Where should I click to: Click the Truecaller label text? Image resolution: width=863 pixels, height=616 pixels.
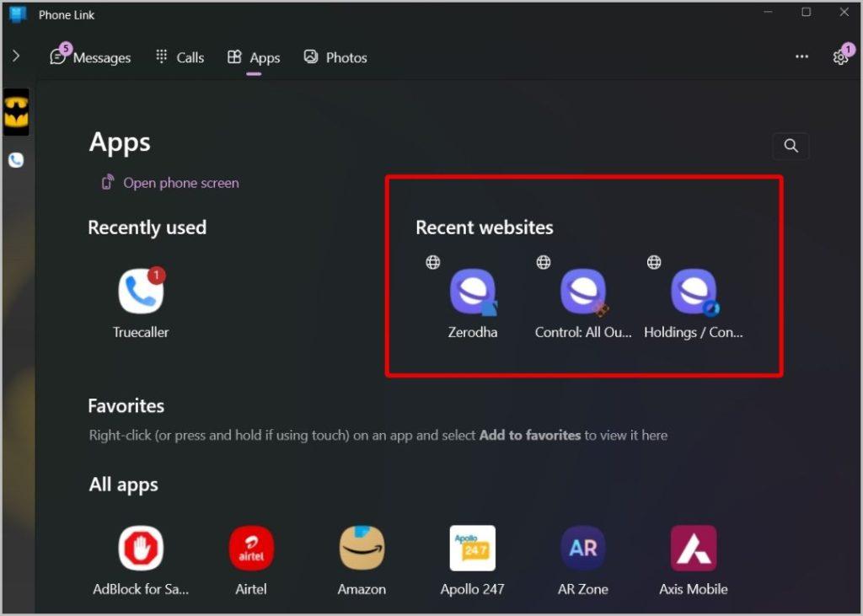141,333
